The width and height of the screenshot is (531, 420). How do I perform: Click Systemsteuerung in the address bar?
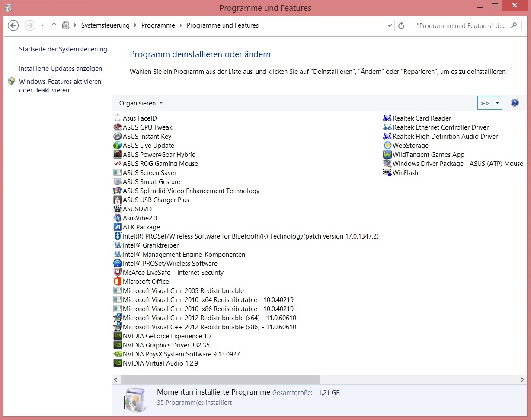(106, 25)
